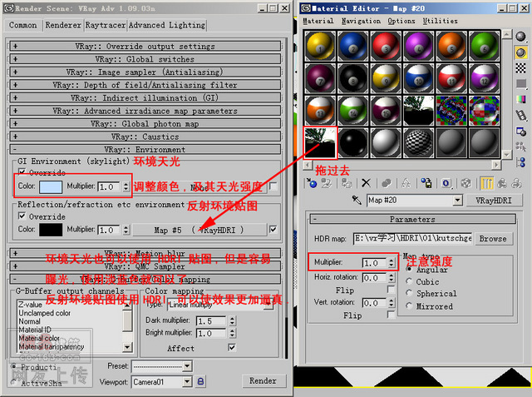532x397 pixels.
Task: Click the Dark multiplier value field
Action: tap(210, 320)
